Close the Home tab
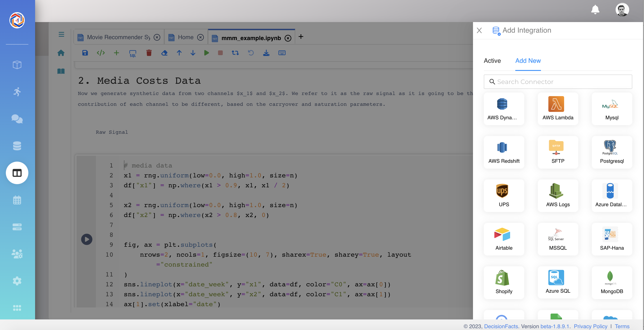This screenshot has height=330, width=644. click(x=200, y=37)
